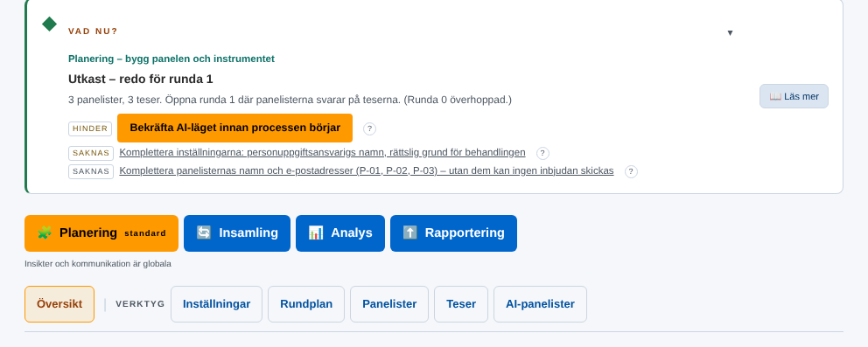
Task: Open the Panelister tool tab
Action: point(389,304)
